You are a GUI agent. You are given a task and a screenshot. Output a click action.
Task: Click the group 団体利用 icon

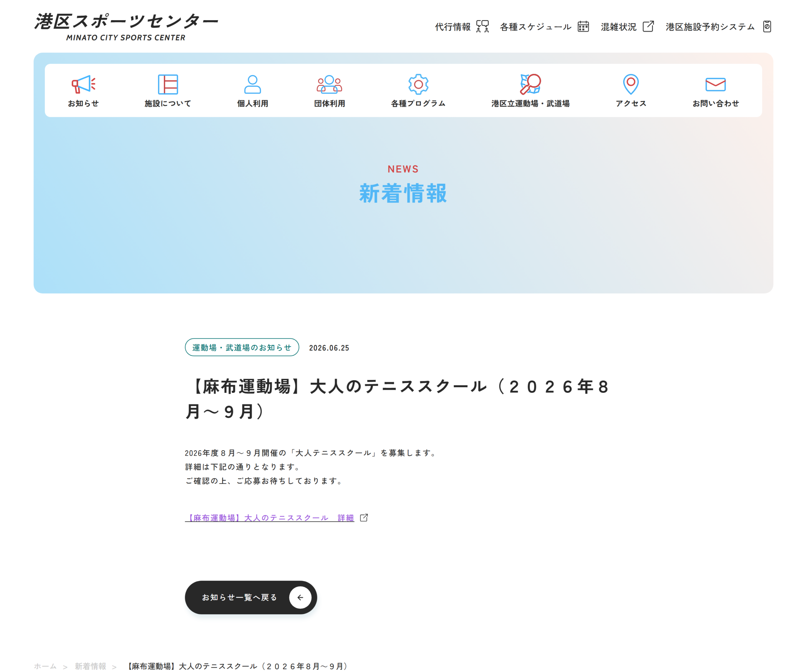pyautogui.click(x=329, y=84)
